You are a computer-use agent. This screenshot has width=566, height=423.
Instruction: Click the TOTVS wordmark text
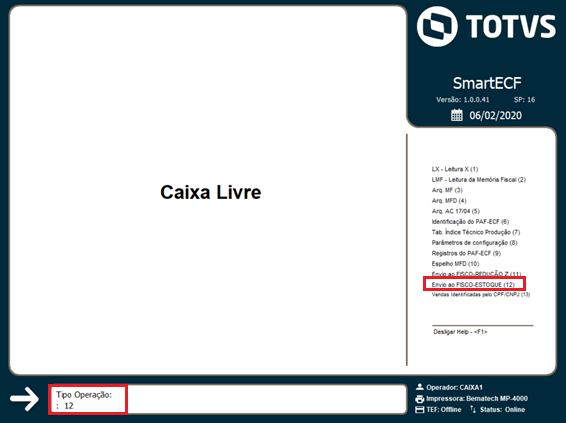point(511,26)
